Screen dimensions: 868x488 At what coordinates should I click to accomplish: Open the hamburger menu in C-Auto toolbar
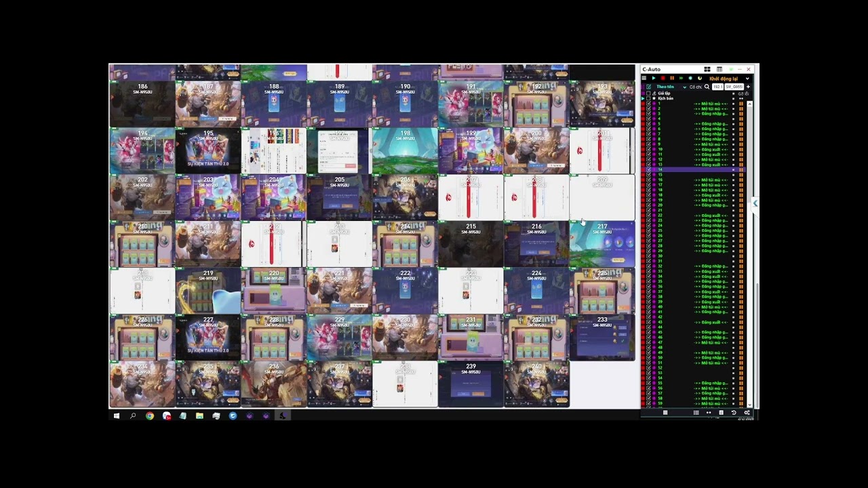click(644, 78)
